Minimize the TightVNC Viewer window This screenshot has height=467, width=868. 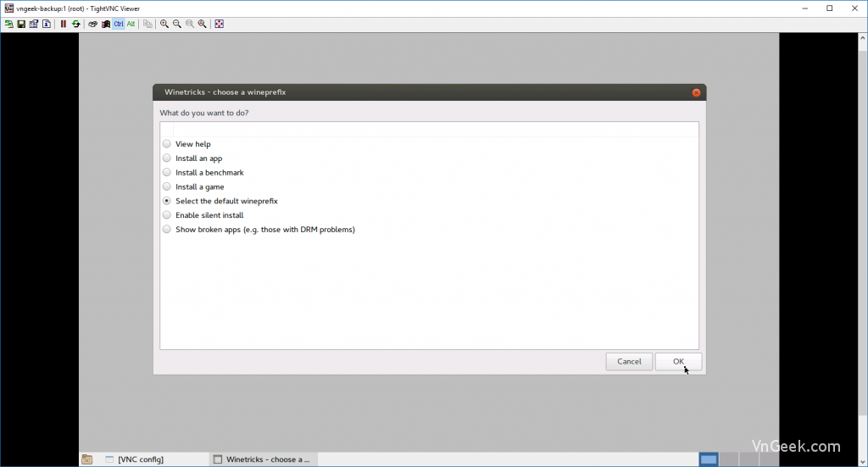pyautogui.click(x=804, y=8)
